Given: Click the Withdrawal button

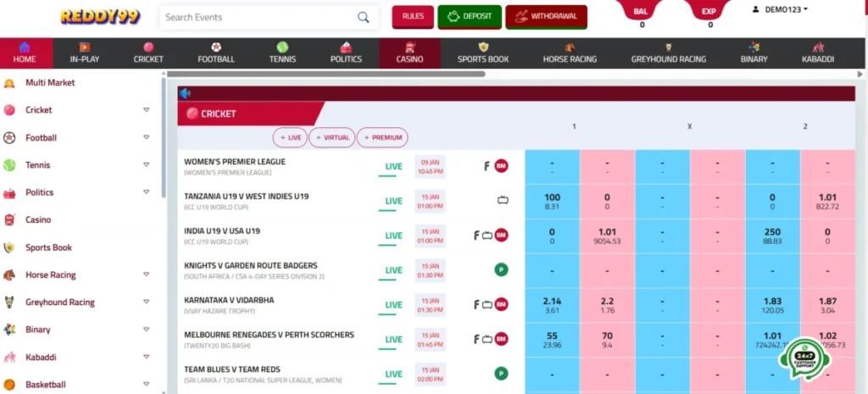Looking at the screenshot, I should pos(546,16).
